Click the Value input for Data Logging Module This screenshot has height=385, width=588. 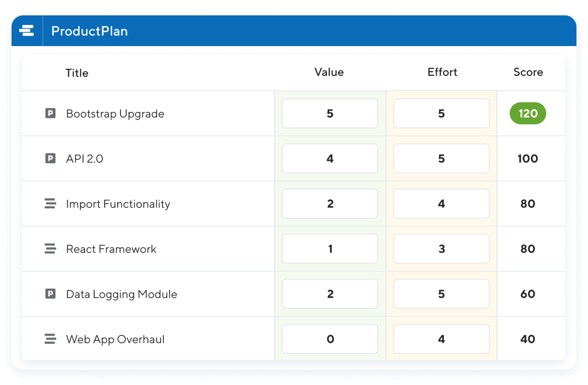click(330, 294)
